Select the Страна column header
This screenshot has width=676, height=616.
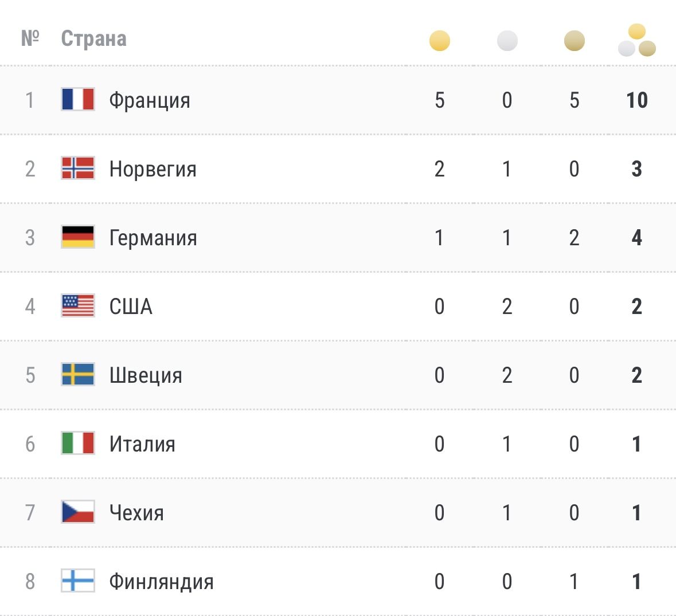pos(93,39)
